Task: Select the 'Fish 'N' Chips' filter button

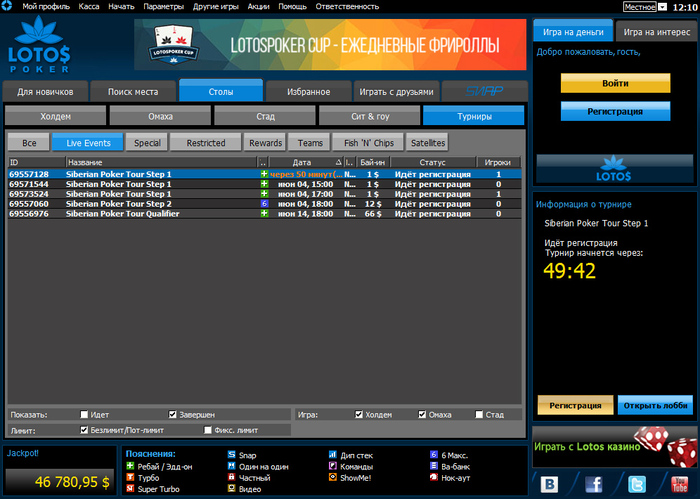Action: [x=368, y=143]
